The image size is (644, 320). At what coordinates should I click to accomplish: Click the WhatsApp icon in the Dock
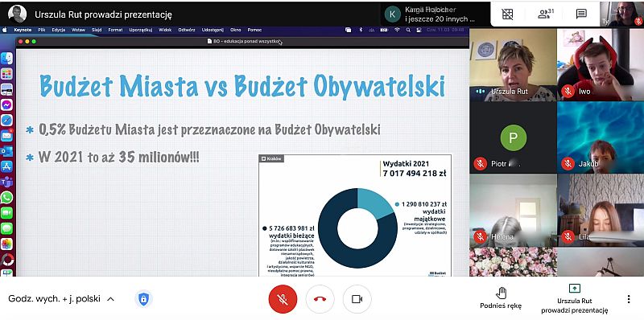(x=7, y=197)
